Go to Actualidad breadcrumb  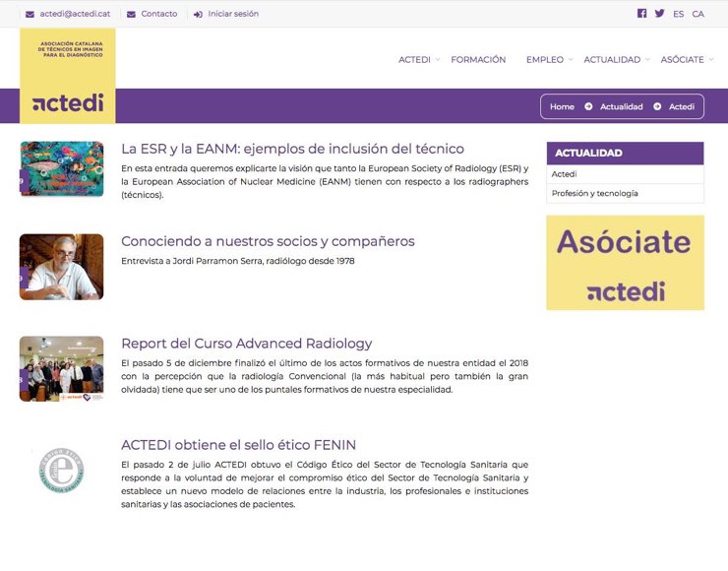tap(621, 106)
